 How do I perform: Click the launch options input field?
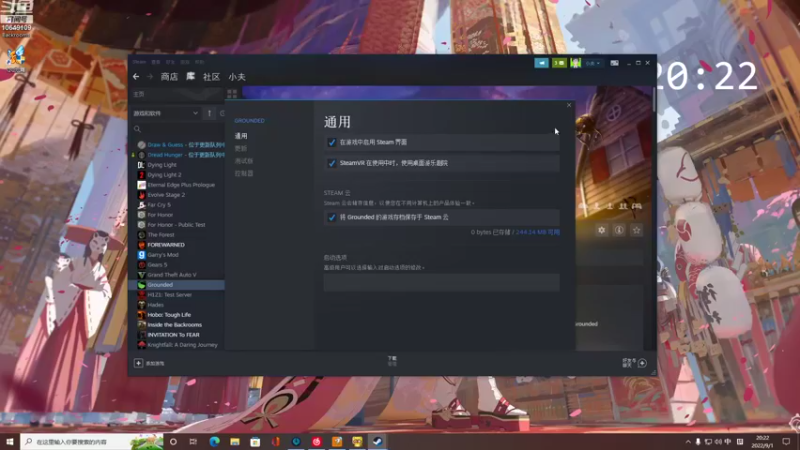441,282
